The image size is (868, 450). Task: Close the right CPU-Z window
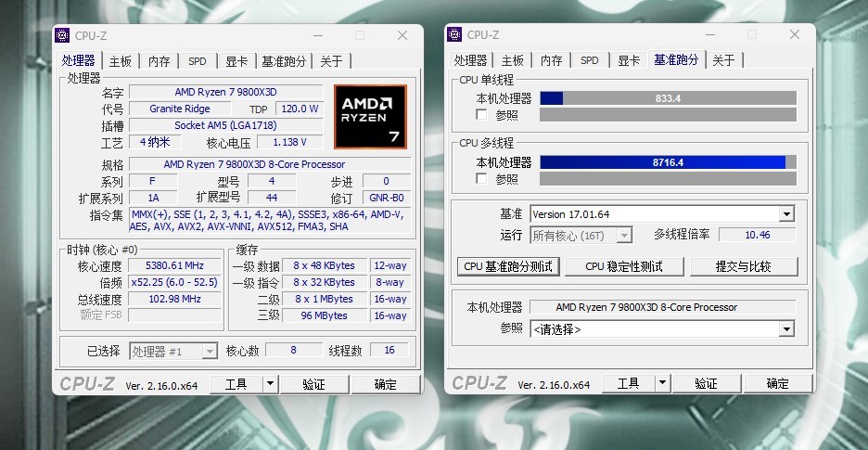point(795,34)
